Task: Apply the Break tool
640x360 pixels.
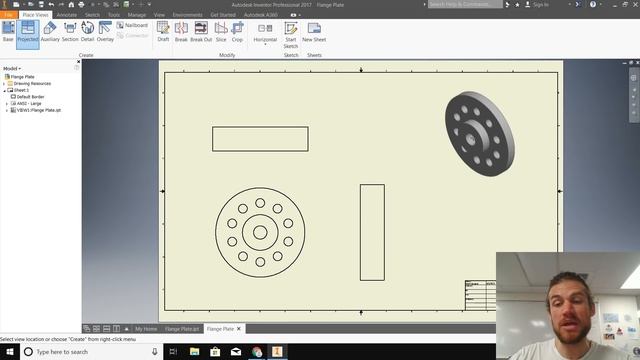Action: [181, 32]
